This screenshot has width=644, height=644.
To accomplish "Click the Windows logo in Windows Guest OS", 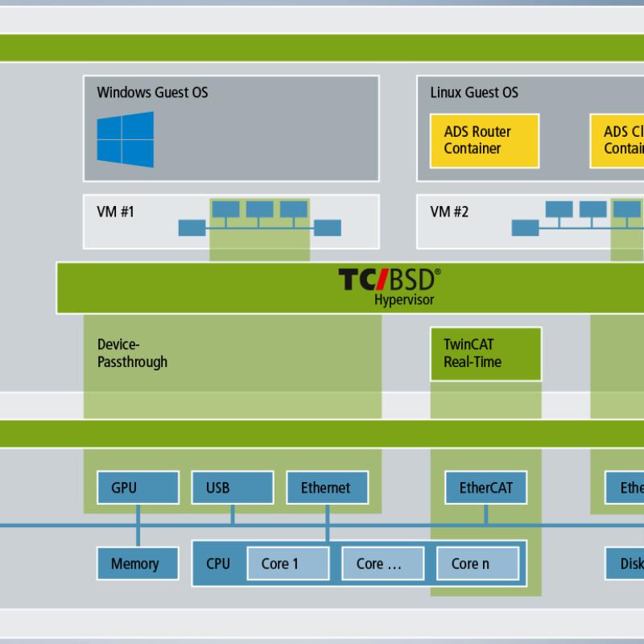I will click(x=126, y=139).
